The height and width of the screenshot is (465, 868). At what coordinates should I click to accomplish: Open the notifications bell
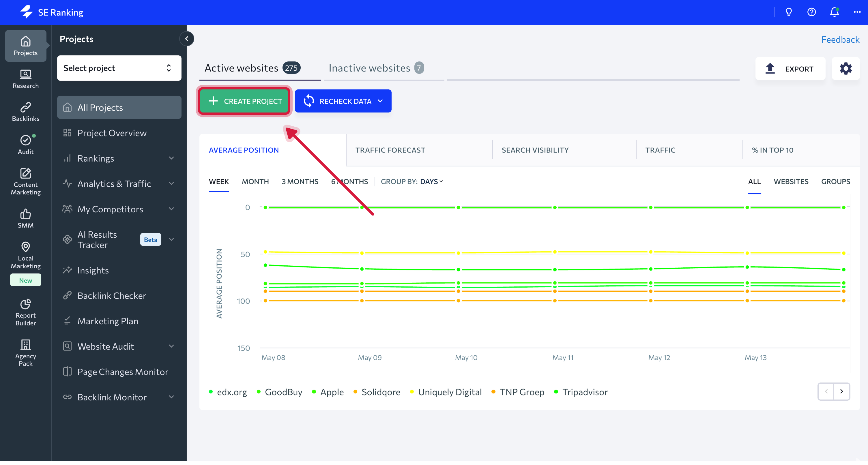(x=834, y=12)
